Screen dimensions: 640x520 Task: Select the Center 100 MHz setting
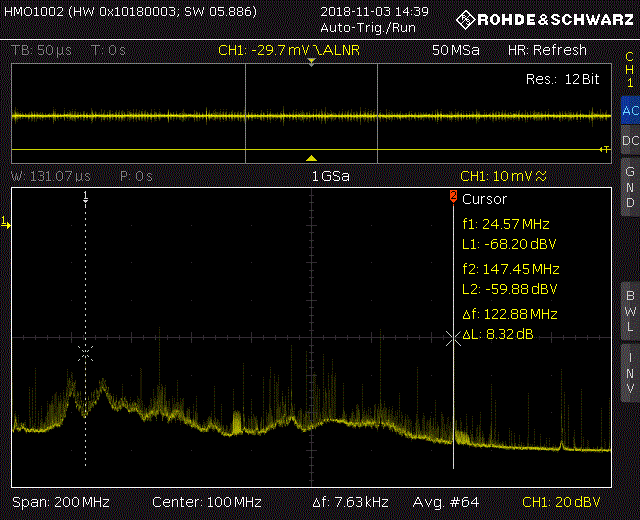[x=206, y=501]
